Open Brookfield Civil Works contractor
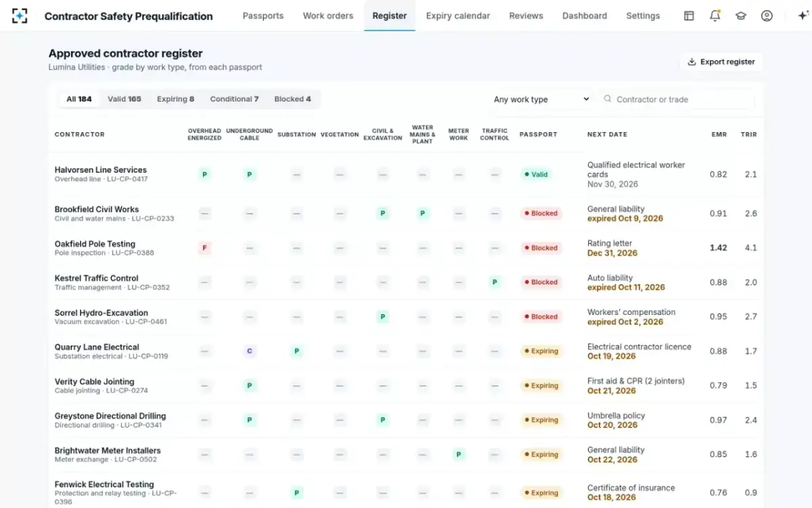This screenshot has width=812, height=508. pos(97,209)
